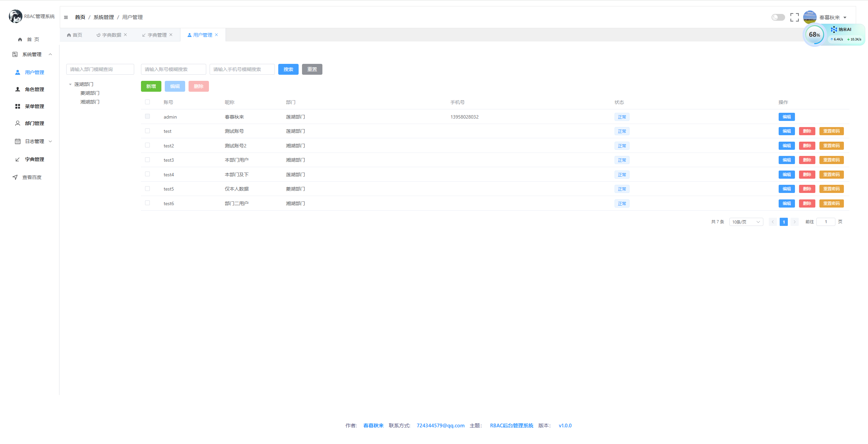Image resolution: width=868 pixels, height=444 pixels.
Task: Click the 68% performance gauge widget
Action: 814,35
